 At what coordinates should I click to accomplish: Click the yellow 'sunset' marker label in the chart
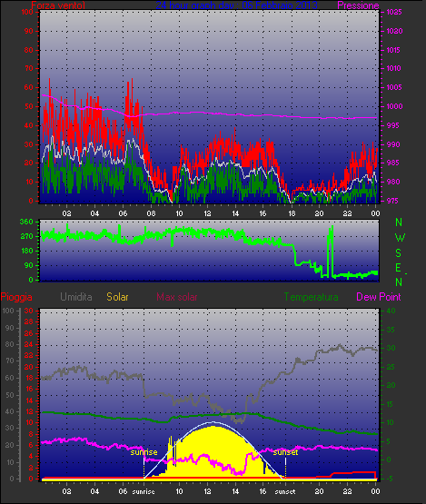click(x=285, y=452)
